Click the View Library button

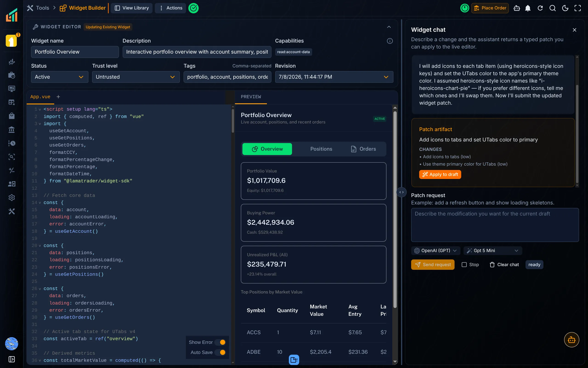[132, 8]
